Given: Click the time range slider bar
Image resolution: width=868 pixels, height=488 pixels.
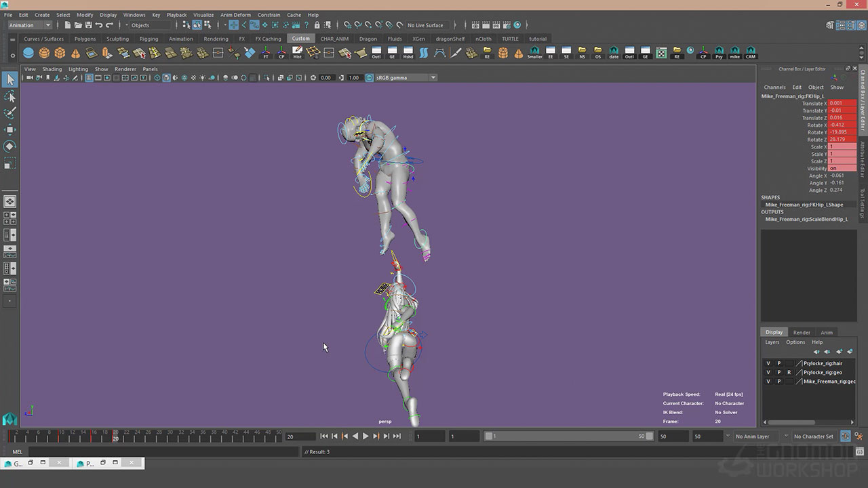Looking at the screenshot, I should (567, 436).
